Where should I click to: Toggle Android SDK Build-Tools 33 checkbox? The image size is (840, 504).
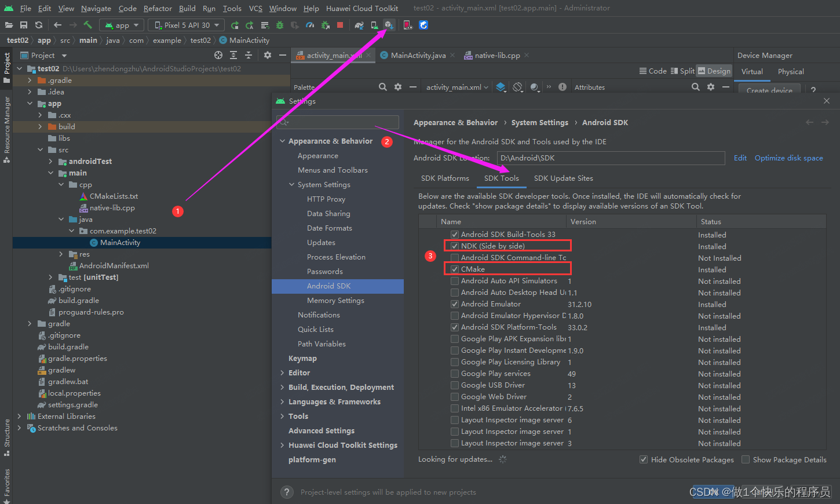[455, 235]
